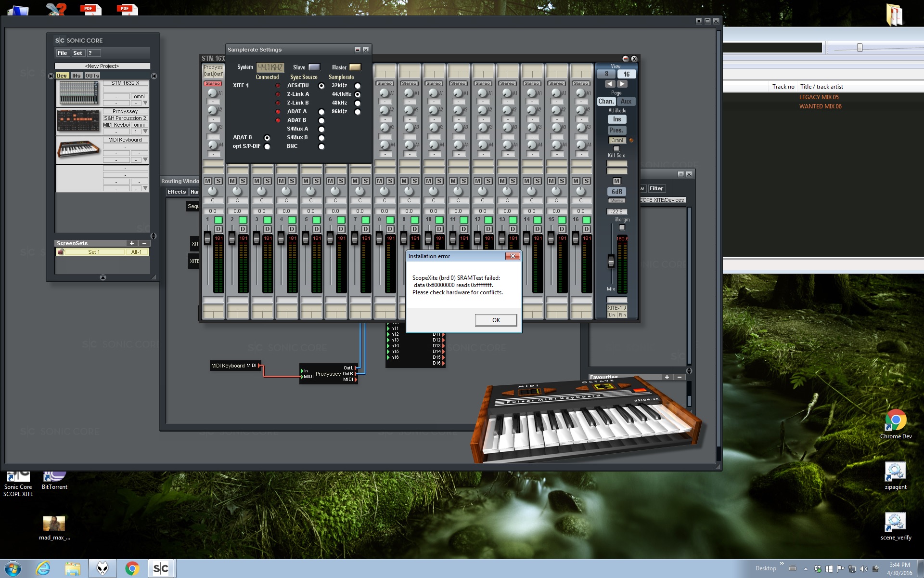Click the Stereo button on channel 1
The image size is (924, 578).
[x=213, y=83]
